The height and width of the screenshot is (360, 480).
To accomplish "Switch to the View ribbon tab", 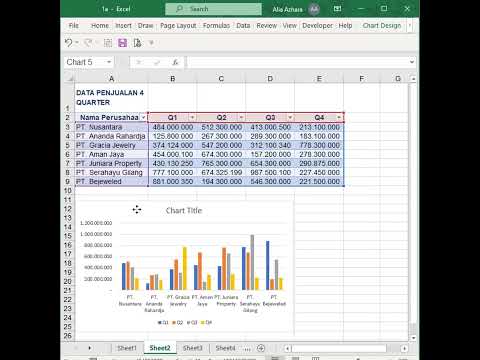I will [289, 26].
